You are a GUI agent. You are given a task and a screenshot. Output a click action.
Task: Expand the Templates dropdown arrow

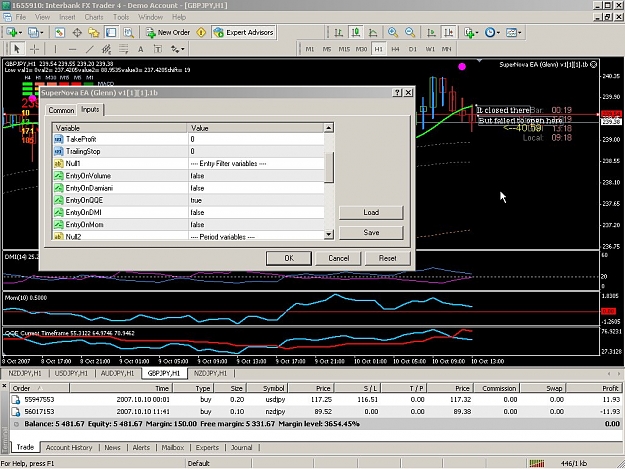[519, 33]
